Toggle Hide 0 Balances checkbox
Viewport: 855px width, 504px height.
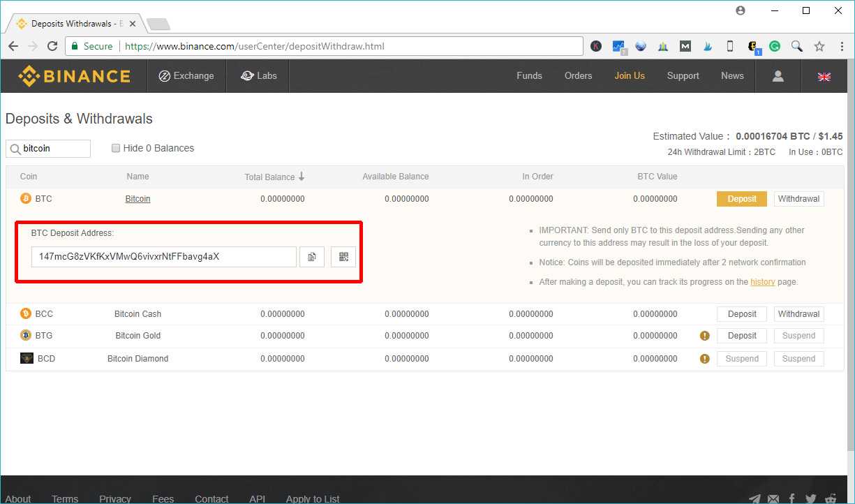[116, 148]
